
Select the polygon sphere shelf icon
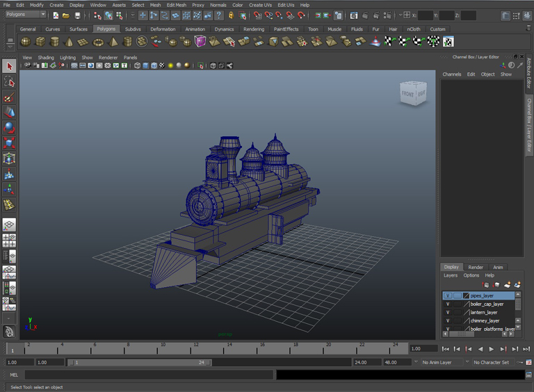click(26, 42)
